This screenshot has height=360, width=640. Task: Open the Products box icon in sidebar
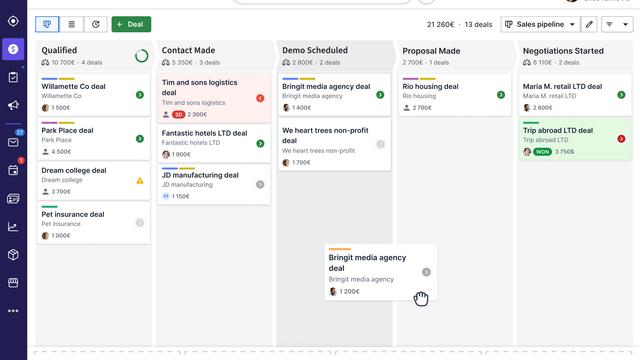[13, 255]
